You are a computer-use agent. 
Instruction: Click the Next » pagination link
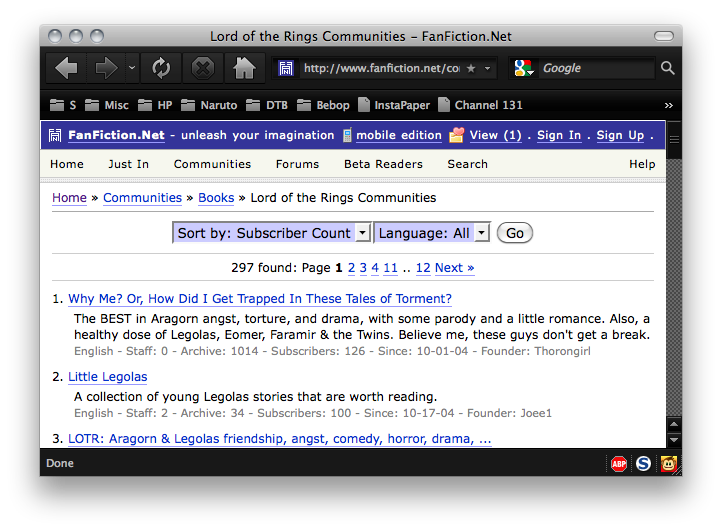coord(454,268)
